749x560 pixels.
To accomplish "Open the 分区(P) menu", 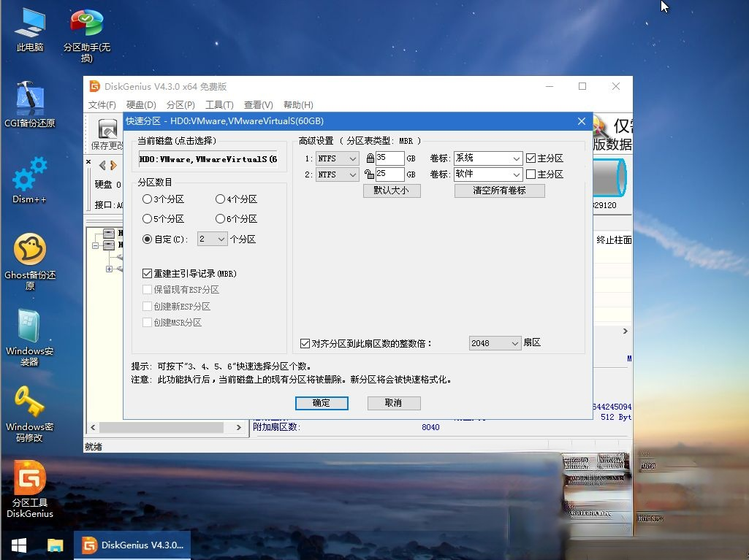I will (180, 105).
